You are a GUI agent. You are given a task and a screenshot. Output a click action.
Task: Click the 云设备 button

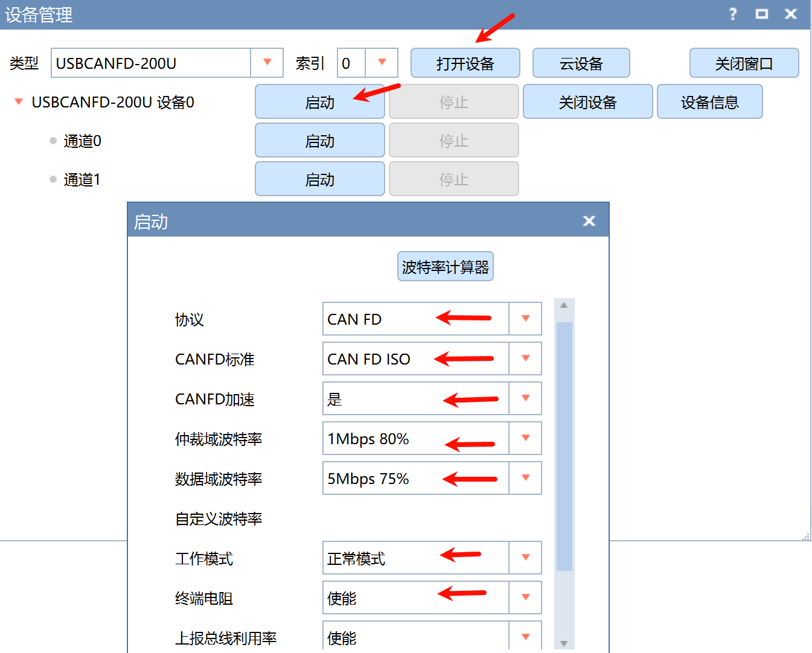point(581,63)
